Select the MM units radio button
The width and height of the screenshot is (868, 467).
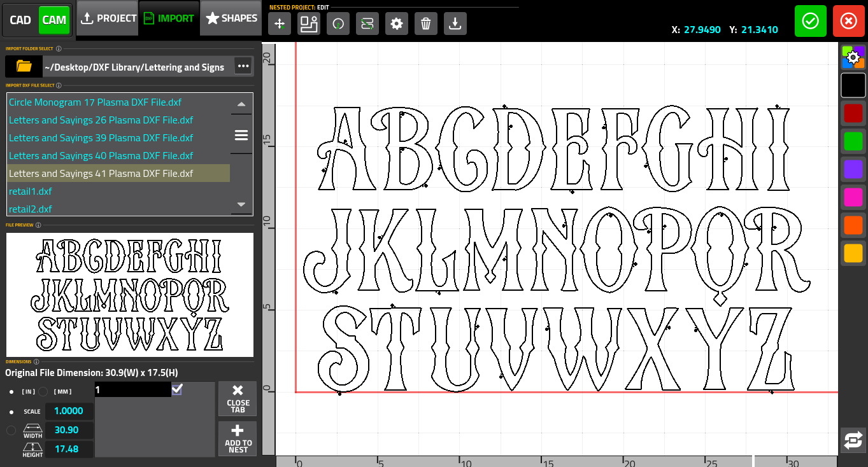43,392
